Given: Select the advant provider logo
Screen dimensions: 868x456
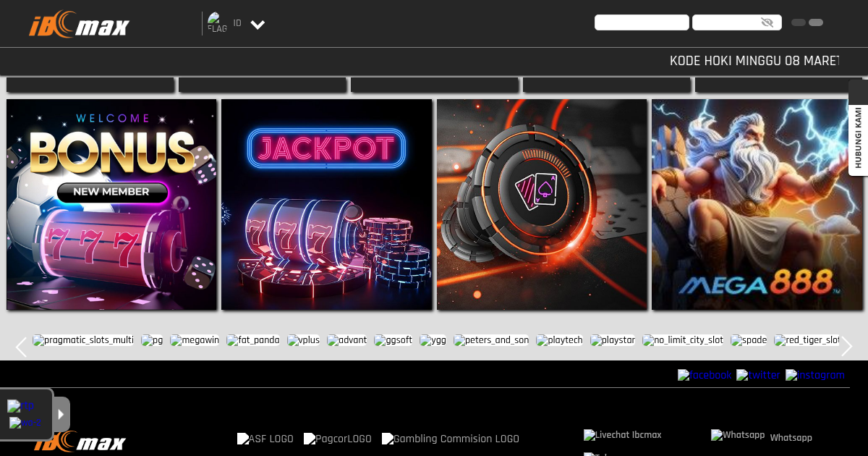Looking at the screenshot, I should tap(347, 340).
